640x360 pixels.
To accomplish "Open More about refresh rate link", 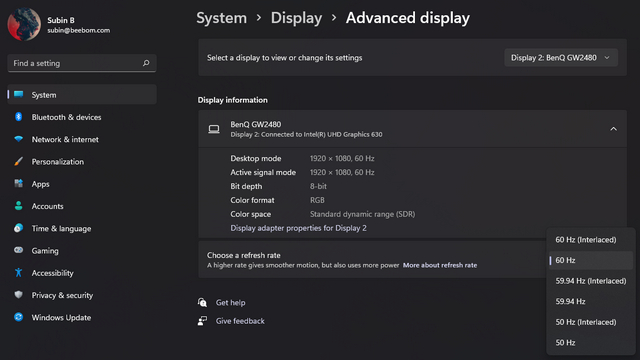I will point(440,265).
